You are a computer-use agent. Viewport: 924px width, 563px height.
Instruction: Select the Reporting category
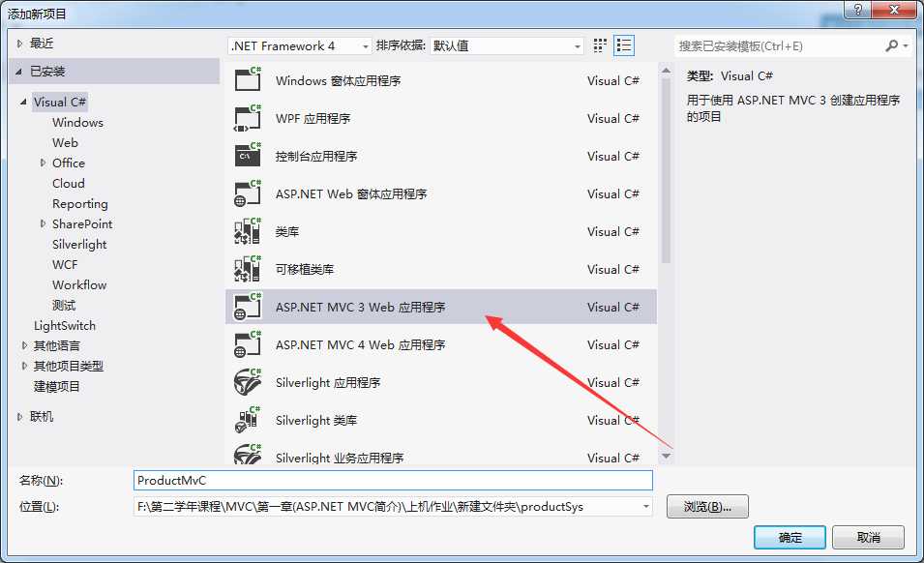coord(80,204)
